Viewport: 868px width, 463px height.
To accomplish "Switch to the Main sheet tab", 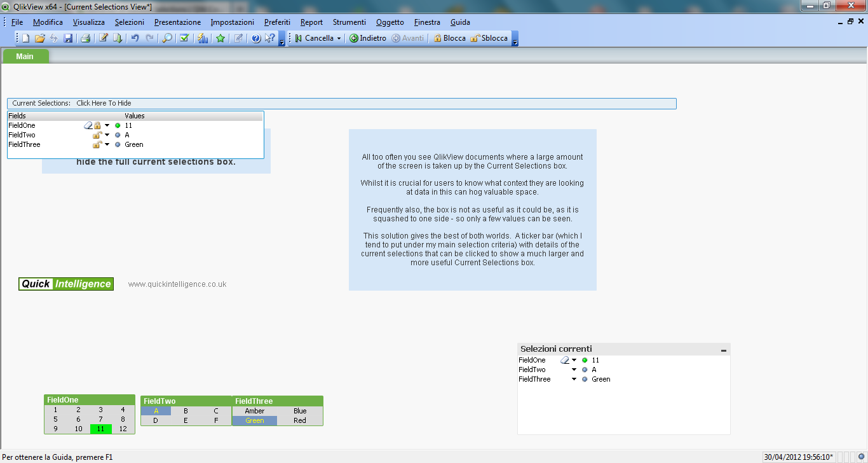I will click(25, 56).
